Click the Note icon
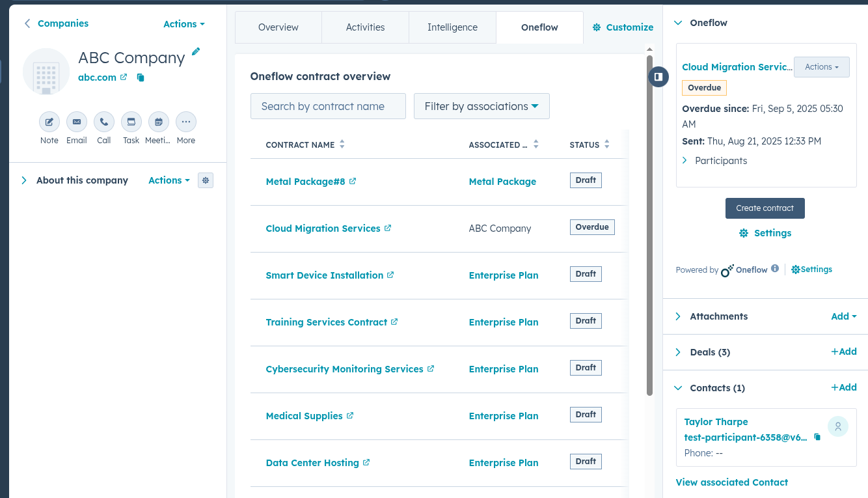868x498 pixels. (49, 122)
